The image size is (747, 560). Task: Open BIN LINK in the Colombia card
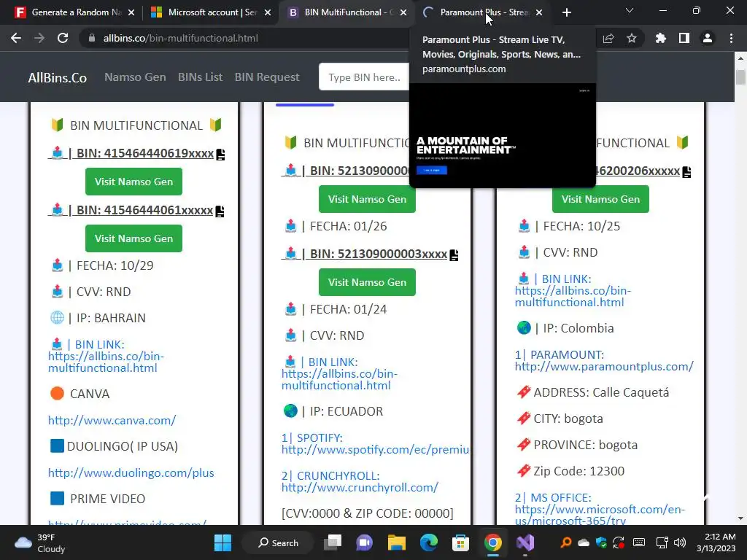coord(573,290)
